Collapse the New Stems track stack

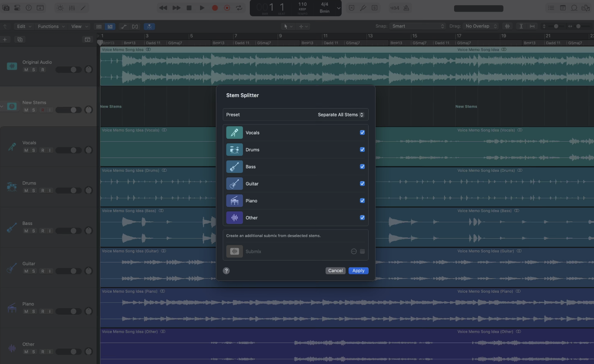pos(2,106)
